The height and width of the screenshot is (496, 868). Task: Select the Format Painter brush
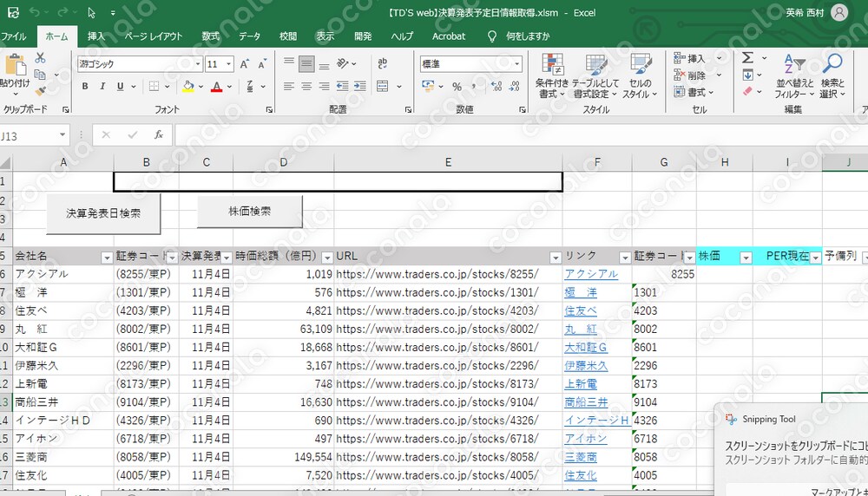40,90
